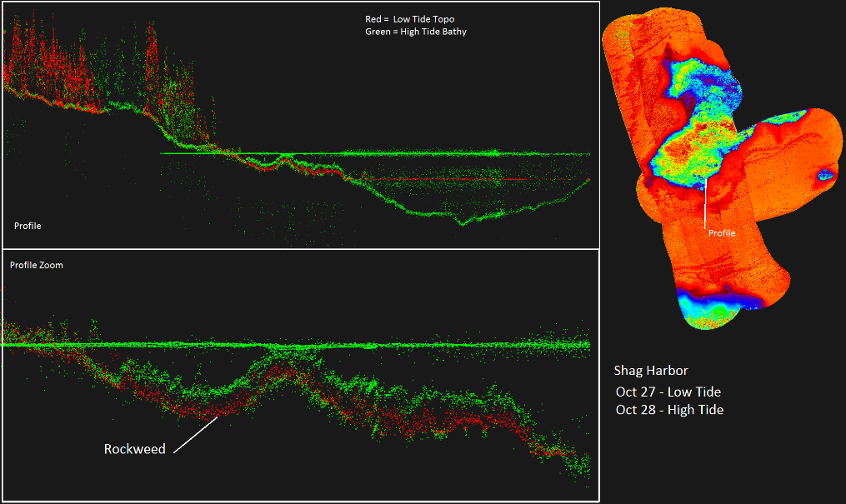Click the 'Oct 28 - High Tide' text
The height and width of the screenshot is (504, 846).
(x=669, y=410)
